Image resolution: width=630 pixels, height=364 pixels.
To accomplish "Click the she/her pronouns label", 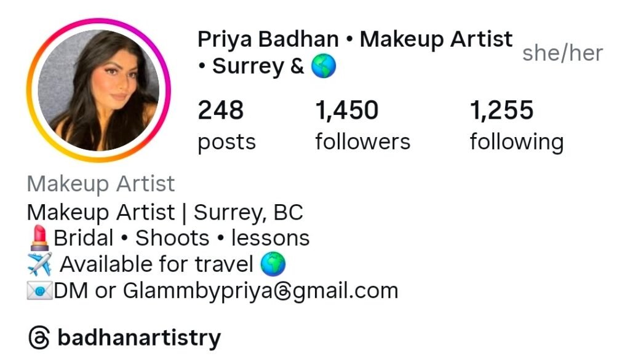I will 562,53.
